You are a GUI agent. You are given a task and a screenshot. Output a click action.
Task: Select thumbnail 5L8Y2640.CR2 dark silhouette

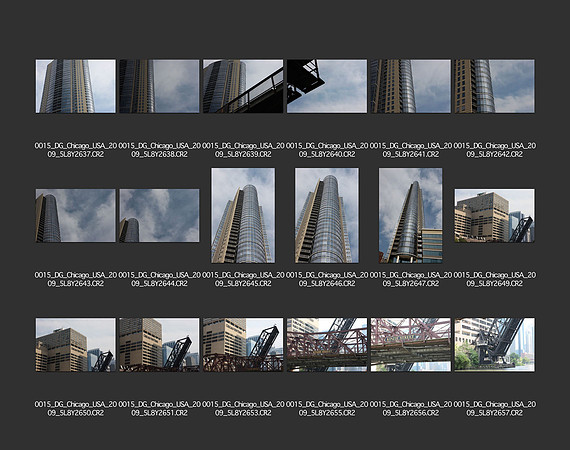pos(327,86)
